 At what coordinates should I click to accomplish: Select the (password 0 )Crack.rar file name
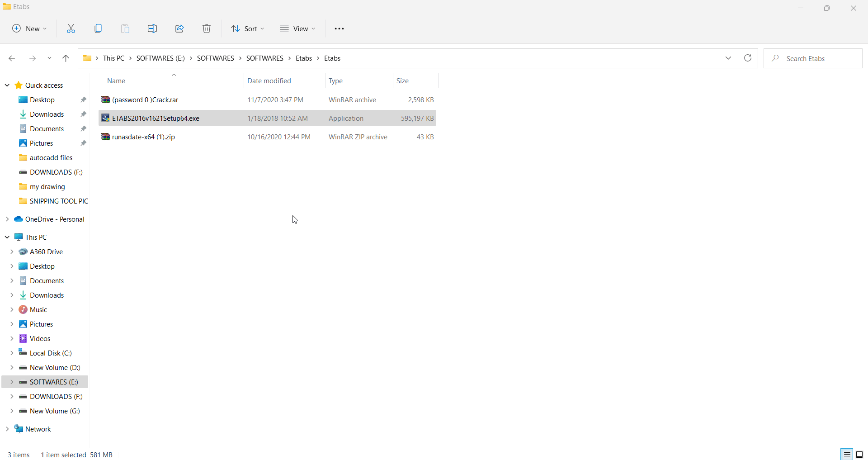[145, 100]
